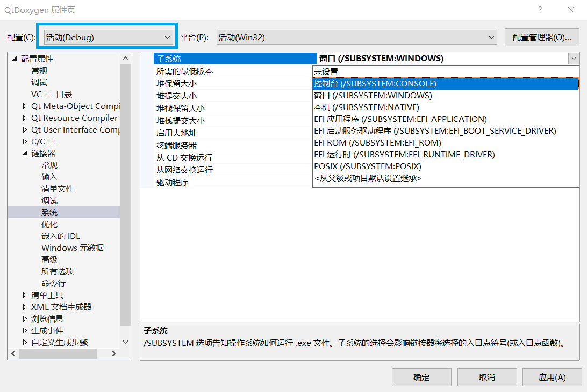Click the 配置管理器(O) button
Viewport: 587px width, 392px height.
pos(542,37)
